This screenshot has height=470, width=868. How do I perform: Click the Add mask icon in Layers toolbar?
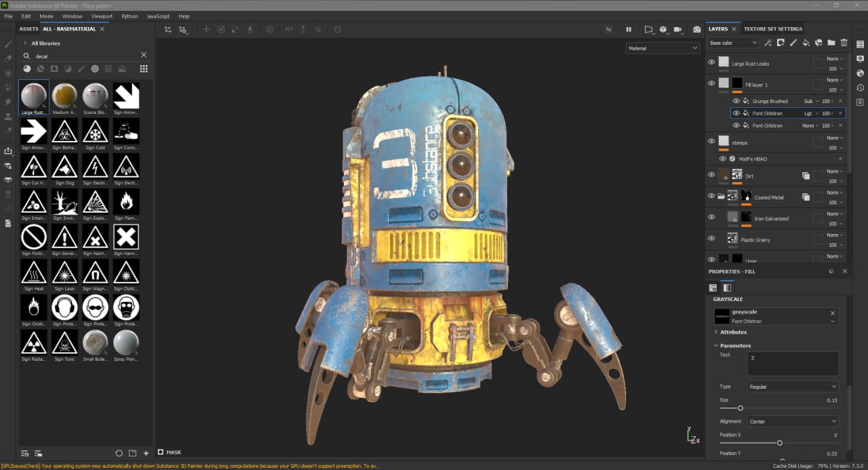click(781, 43)
